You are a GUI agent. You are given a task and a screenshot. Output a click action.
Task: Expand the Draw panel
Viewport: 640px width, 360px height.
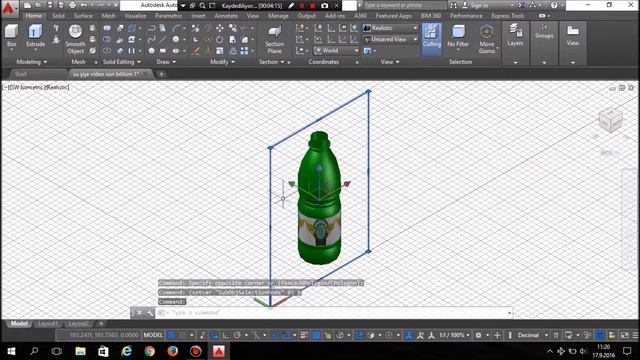(x=166, y=62)
